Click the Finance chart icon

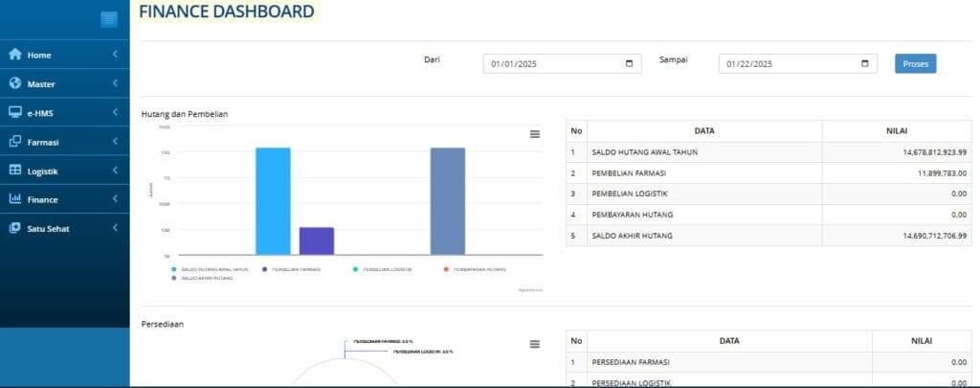(14, 199)
